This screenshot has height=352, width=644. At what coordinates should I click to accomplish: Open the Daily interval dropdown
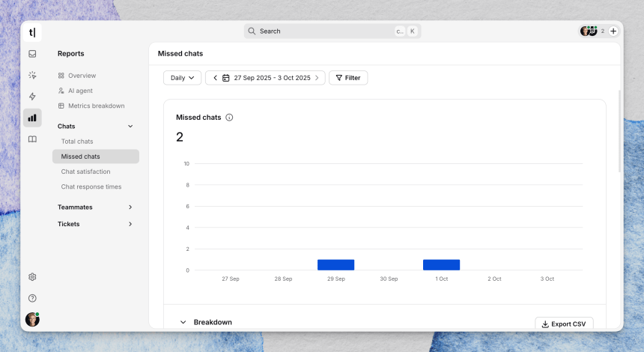(x=183, y=78)
